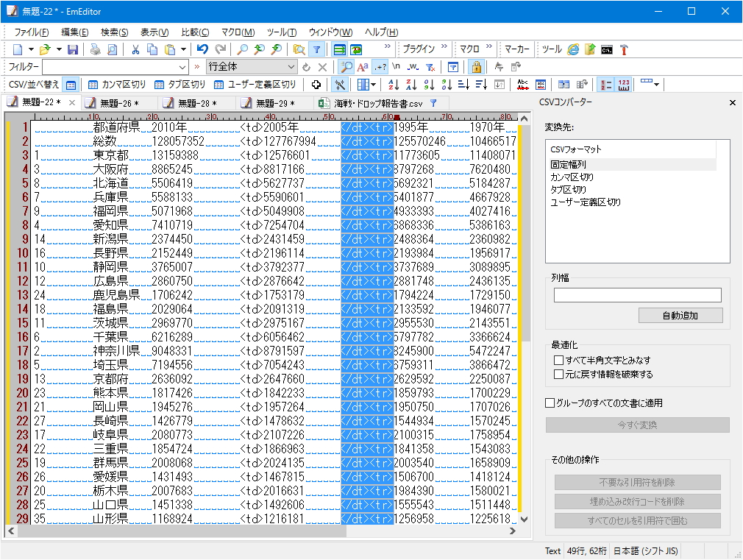Select the Cut icon in toolbar
This screenshot has width=743, height=560.
click(x=135, y=49)
